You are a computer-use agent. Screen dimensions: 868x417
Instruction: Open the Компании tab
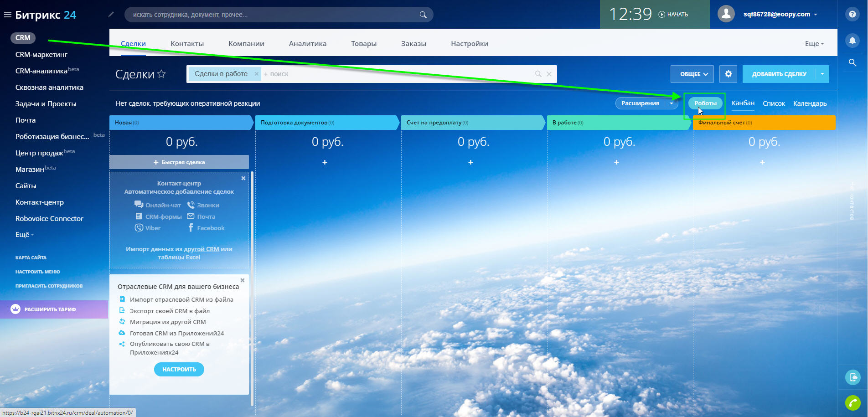[x=246, y=44]
